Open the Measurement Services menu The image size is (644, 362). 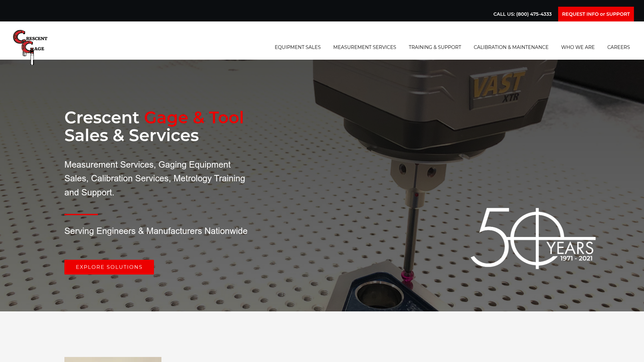pyautogui.click(x=365, y=47)
